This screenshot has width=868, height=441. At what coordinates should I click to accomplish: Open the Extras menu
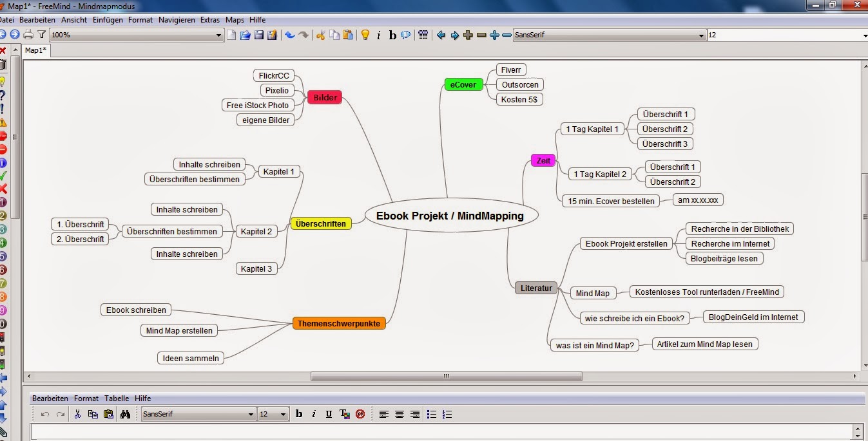click(x=210, y=20)
